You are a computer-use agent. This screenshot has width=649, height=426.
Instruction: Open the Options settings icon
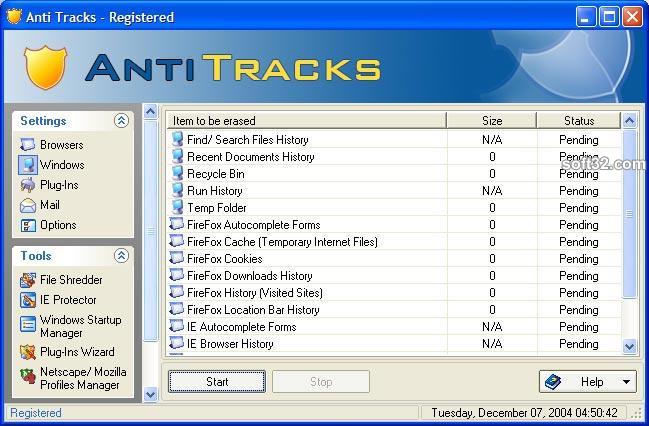(28, 225)
